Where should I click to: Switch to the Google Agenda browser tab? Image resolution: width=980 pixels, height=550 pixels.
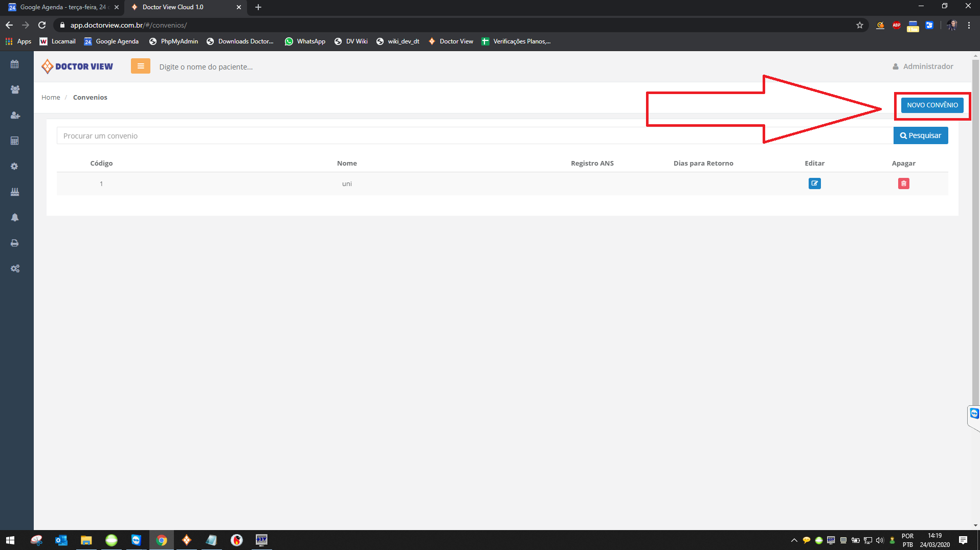coord(61,7)
